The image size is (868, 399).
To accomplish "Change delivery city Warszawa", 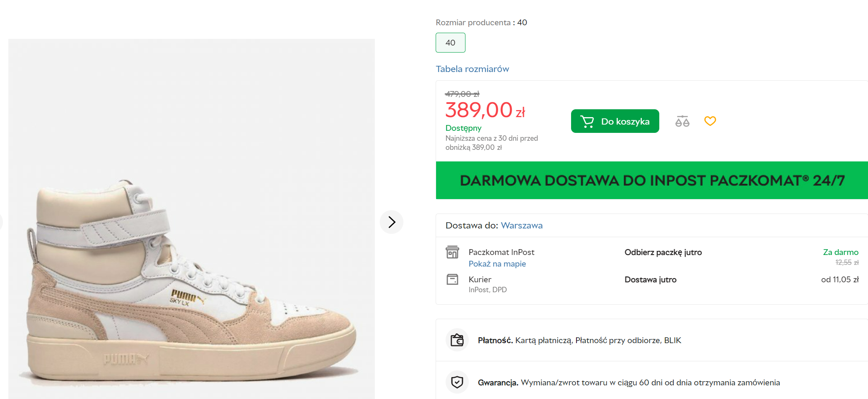I will 521,226.
